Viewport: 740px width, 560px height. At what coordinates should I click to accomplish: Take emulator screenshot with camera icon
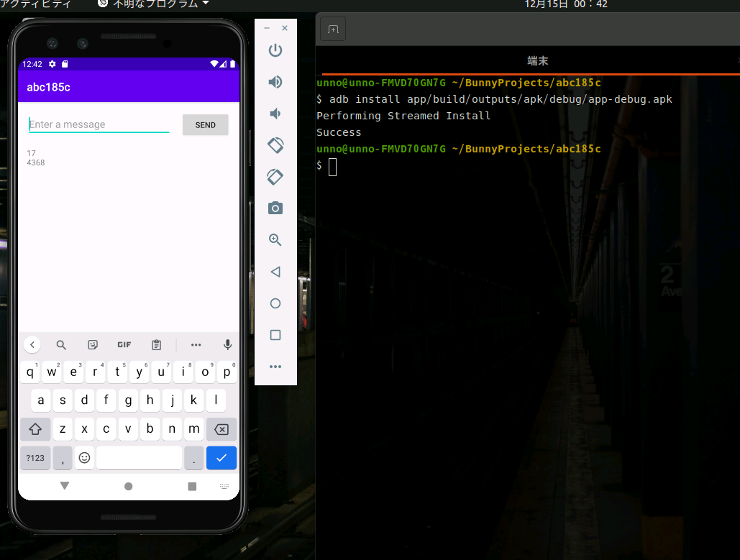click(x=275, y=208)
